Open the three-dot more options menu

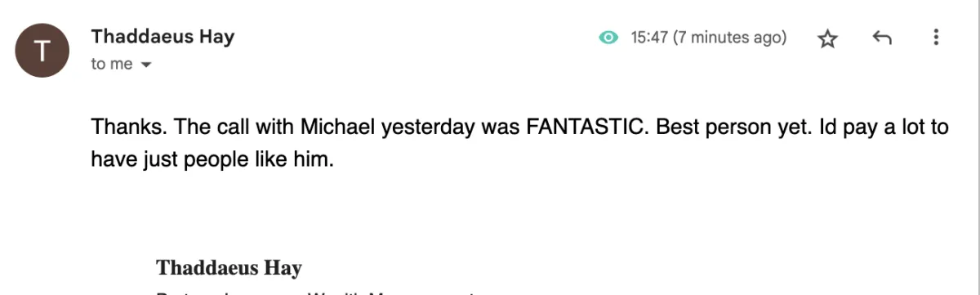936,38
